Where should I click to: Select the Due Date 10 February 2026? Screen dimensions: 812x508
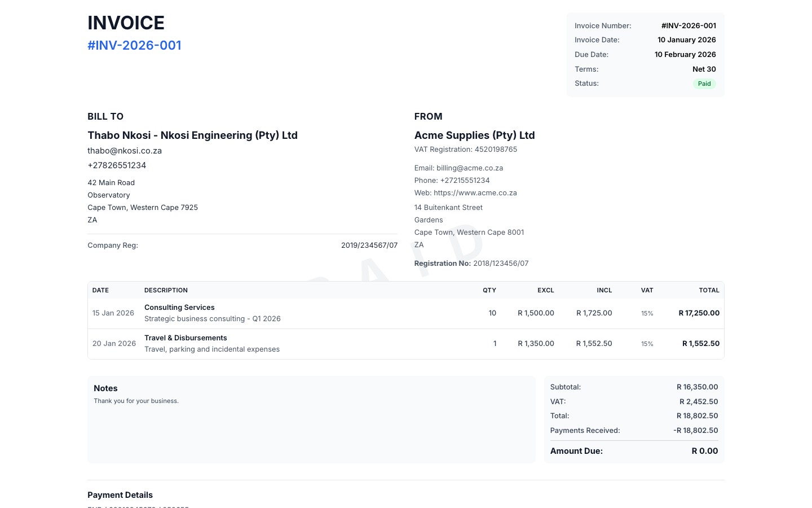(685, 54)
